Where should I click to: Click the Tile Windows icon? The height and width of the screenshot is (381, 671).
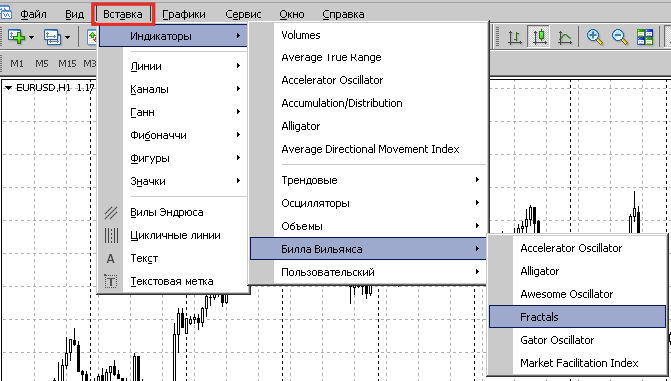coord(644,37)
